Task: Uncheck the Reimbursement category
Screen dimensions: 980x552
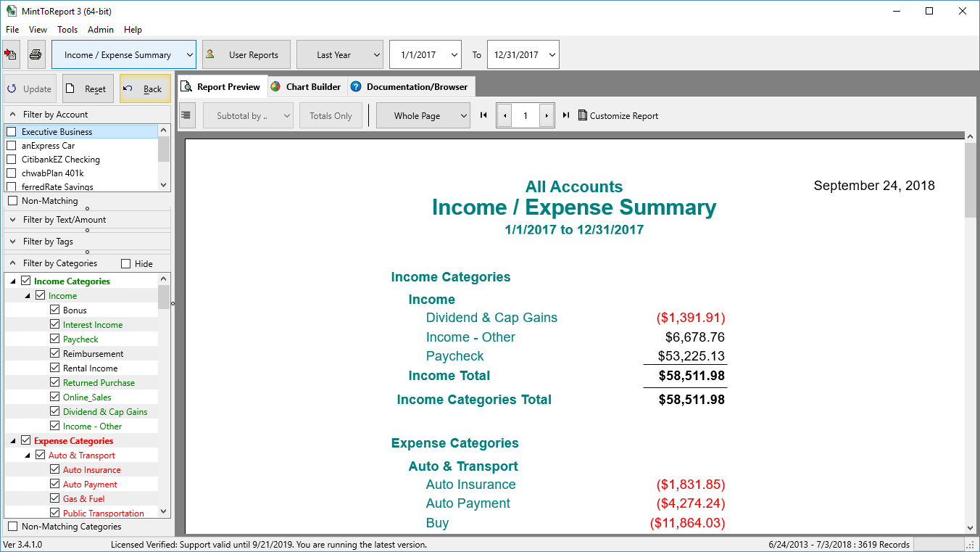Action: [x=55, y=353]
